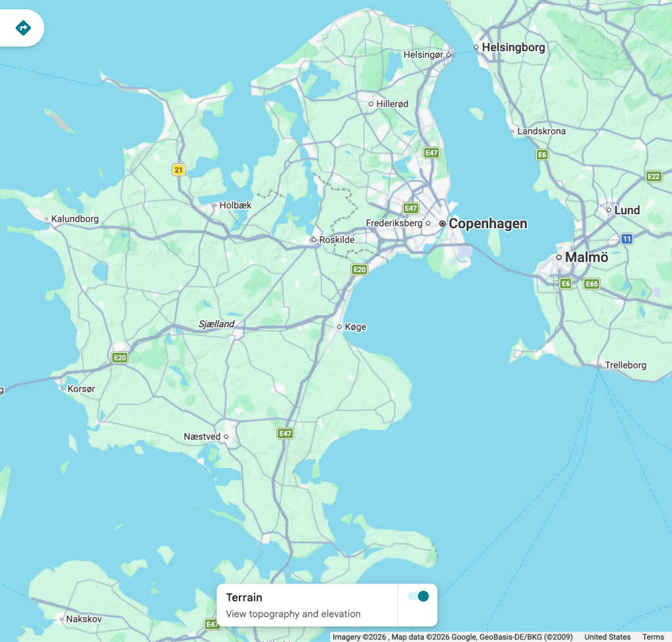Click the E47 shield east of Næstved
Viewport: 672px width, 642px height.
(285, 433)
